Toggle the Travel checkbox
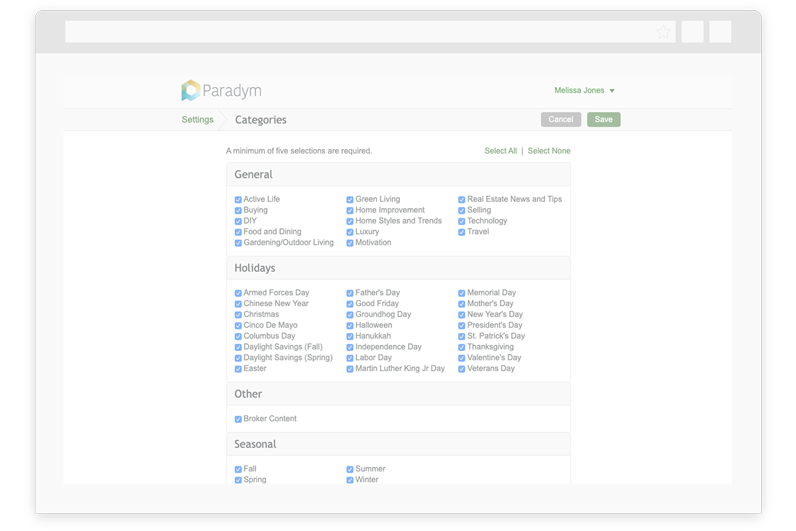This screenshot has width=796, height=531. tap(461, 232)
